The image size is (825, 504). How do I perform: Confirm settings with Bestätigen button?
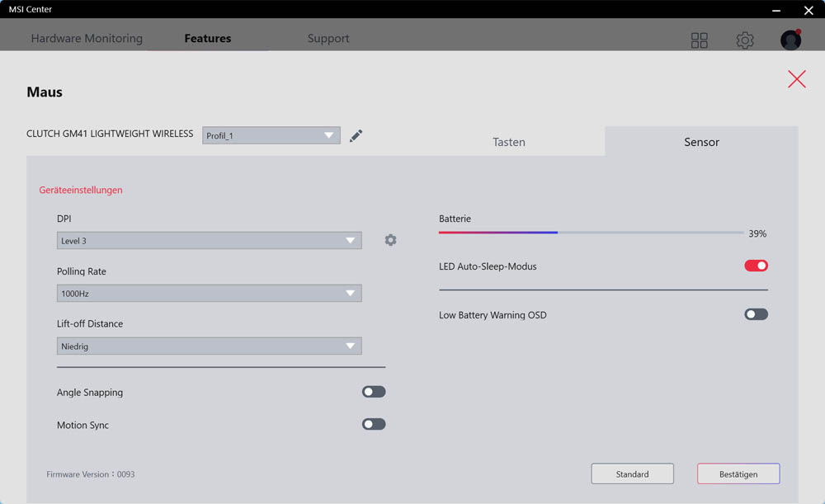(x=738, y=473)
